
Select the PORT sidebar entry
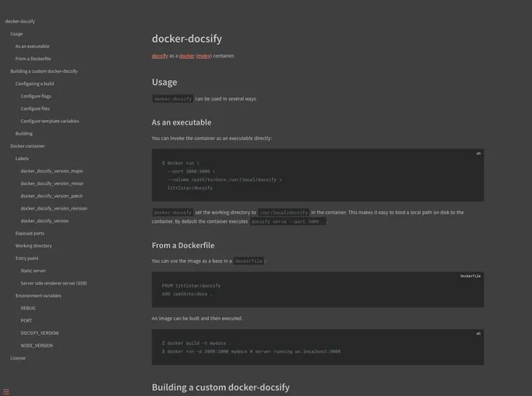tap(26, 320)
